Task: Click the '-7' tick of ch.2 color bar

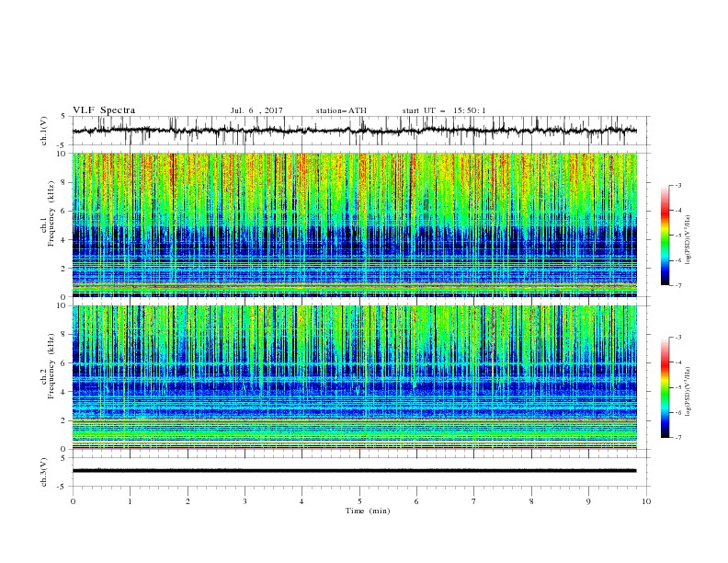Action: [x=678, y=438]
